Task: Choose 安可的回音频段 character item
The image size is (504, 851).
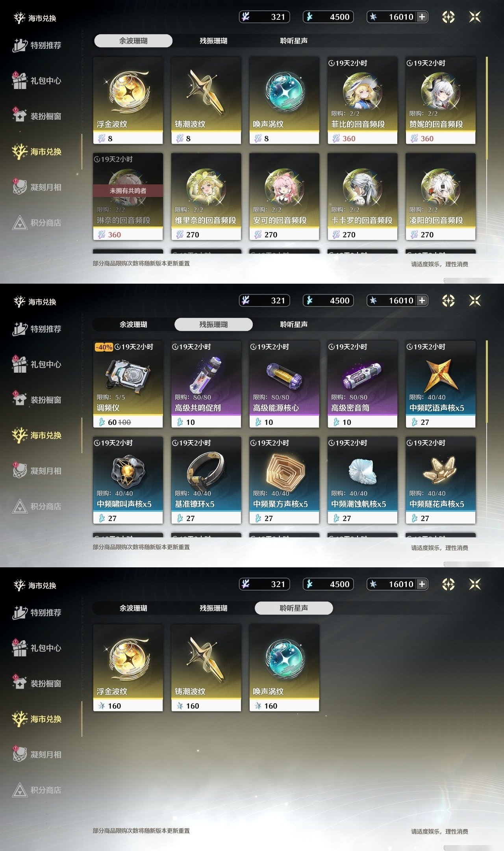Action: (x=284, y=197)
